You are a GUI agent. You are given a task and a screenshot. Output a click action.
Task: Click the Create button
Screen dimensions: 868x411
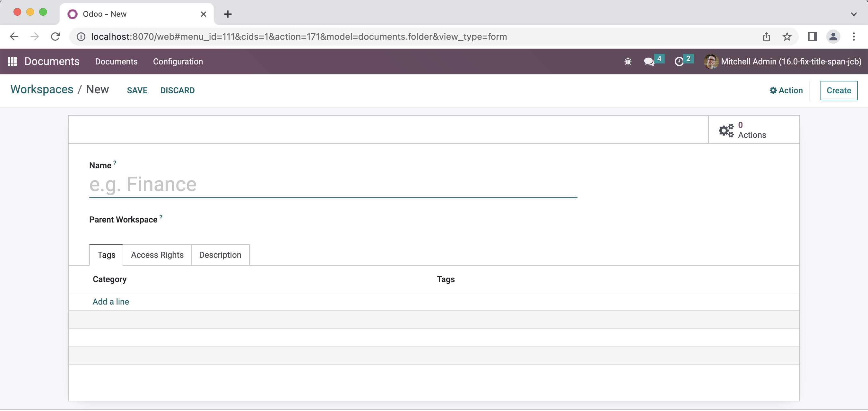[838, 90]
